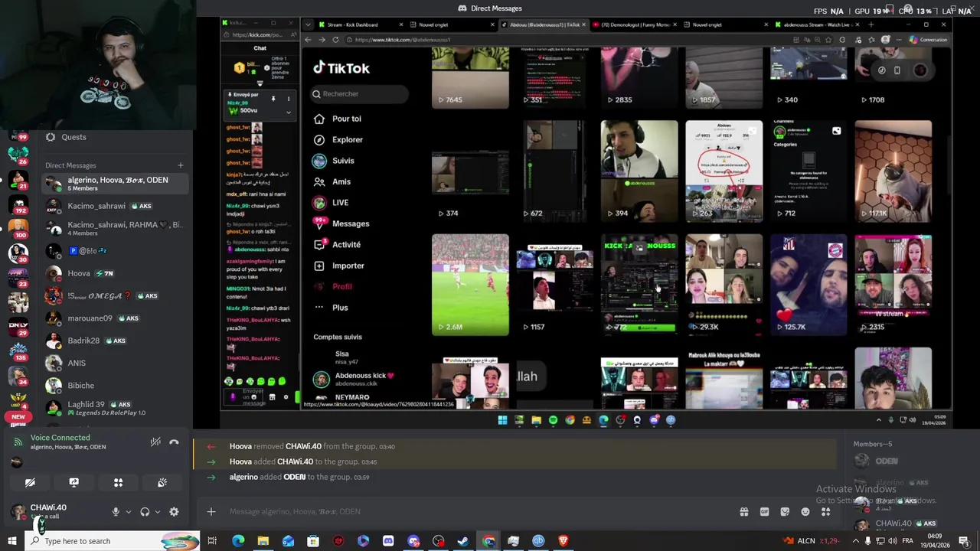Open the emoji picker
The image size is (980, 551).
click(x=805, y=511)
